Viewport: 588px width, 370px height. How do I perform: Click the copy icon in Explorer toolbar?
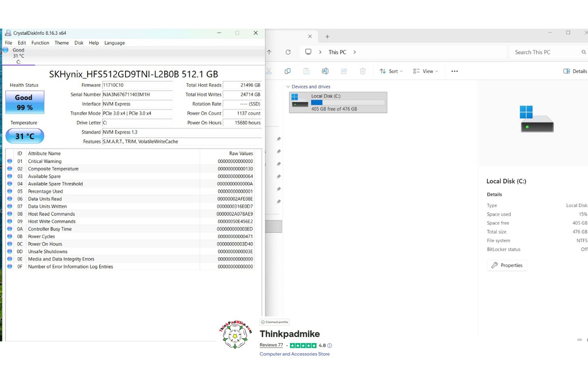(287, 71)
